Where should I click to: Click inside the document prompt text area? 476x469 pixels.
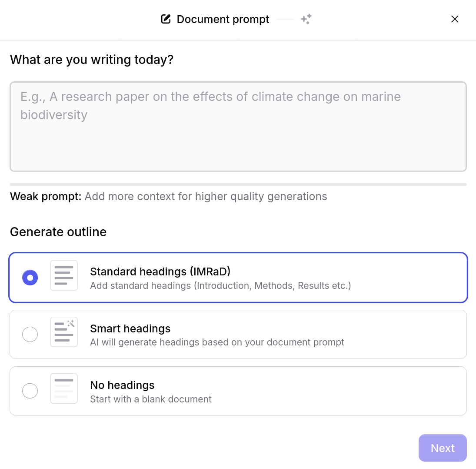click(238, 126)
